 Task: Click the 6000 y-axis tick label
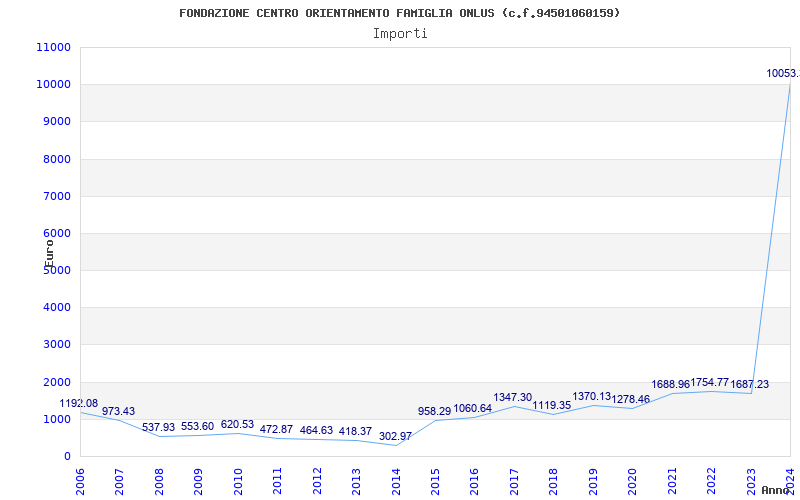click(57, 233)
